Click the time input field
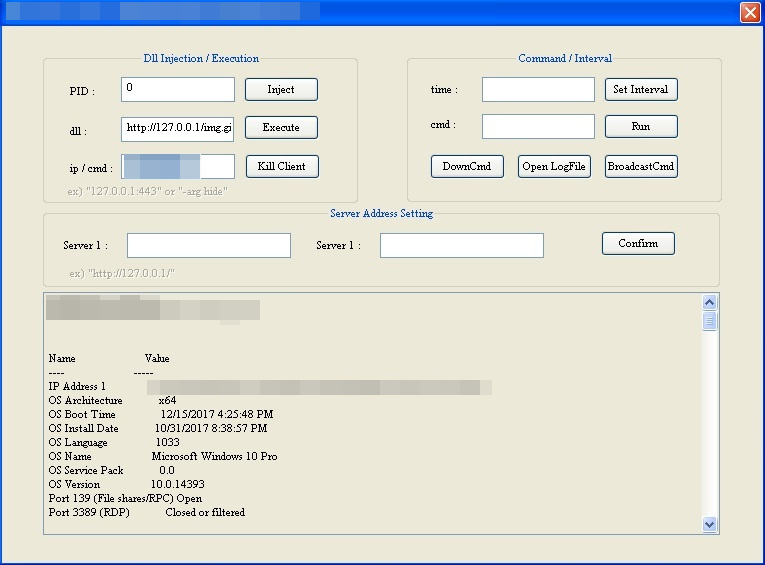 coord(538,89)
